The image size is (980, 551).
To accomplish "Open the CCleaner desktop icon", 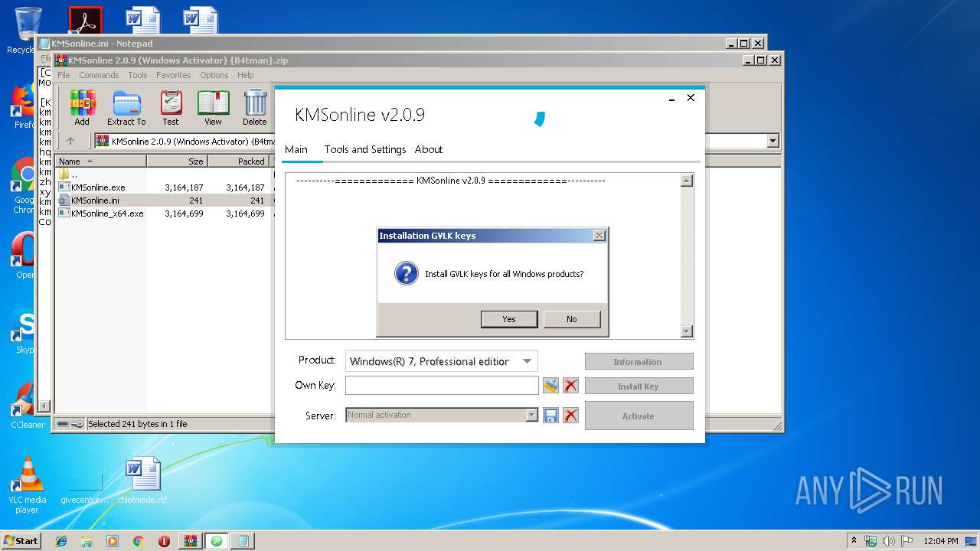I will click(x=27, y=406).
